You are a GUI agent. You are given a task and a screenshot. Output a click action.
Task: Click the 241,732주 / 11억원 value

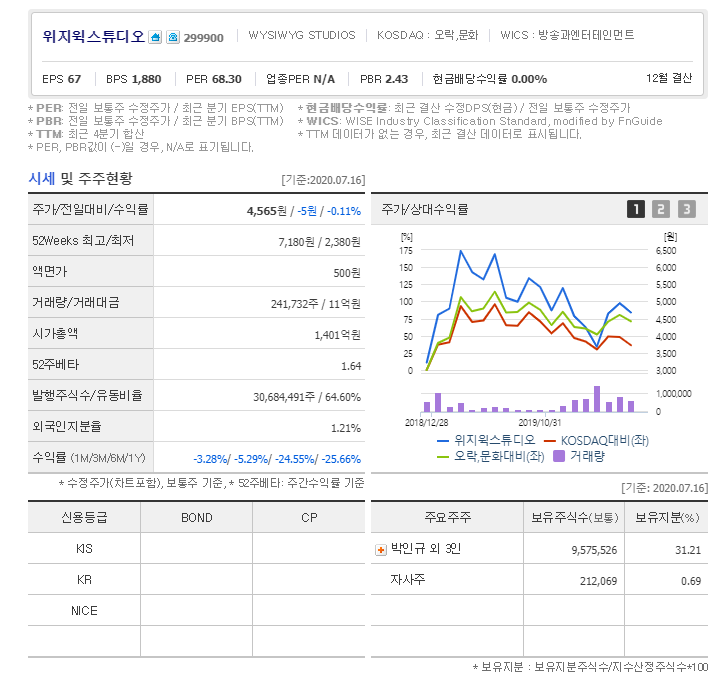tap(315, 304)
